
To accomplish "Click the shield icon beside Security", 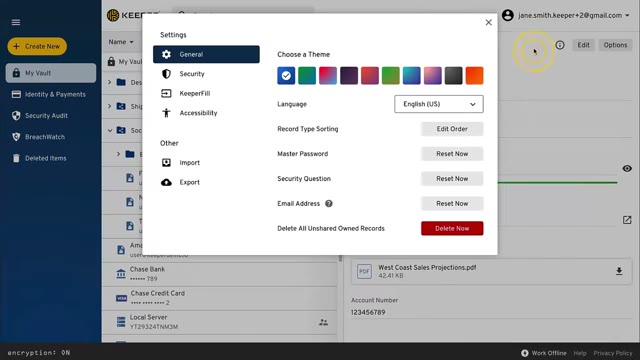I will pyautogui.click(x=166, y=74).
